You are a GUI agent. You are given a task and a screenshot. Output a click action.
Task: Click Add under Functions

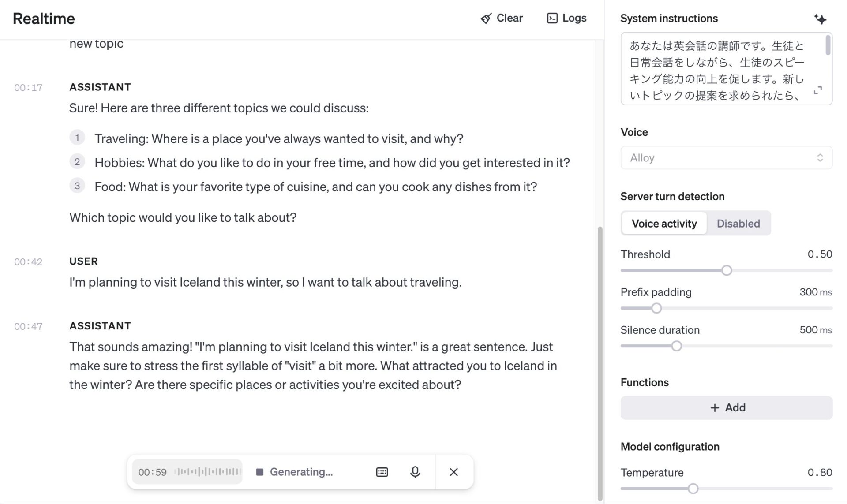tap(726, 407)
